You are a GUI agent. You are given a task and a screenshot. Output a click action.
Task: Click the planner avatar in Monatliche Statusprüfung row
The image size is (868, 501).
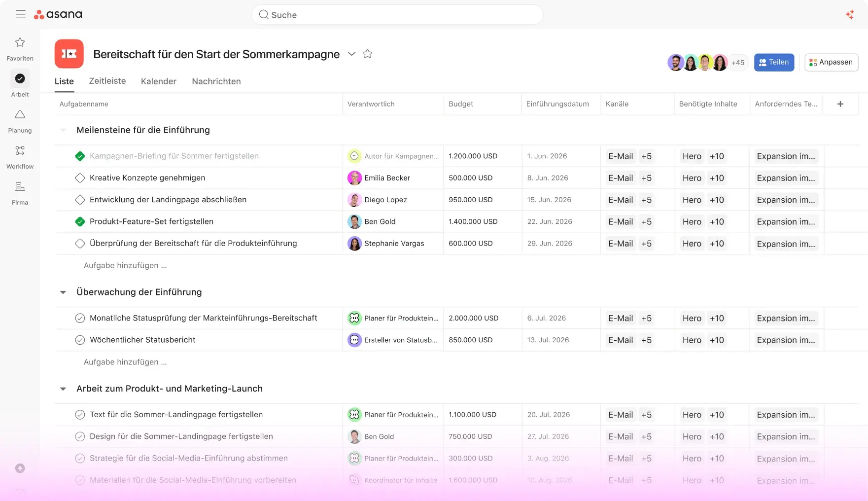pos(354,319)
